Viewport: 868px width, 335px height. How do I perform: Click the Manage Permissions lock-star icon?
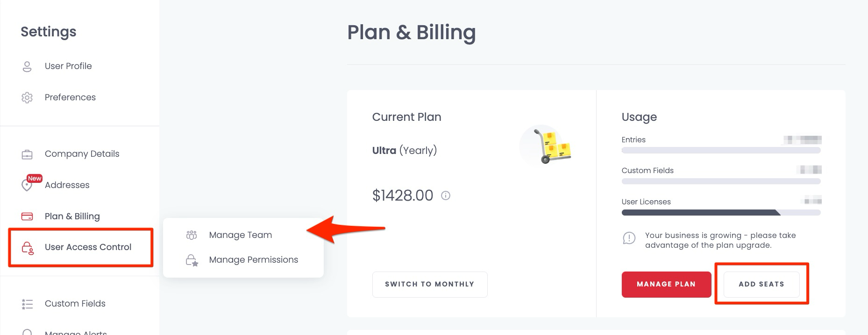coord(192,260)
